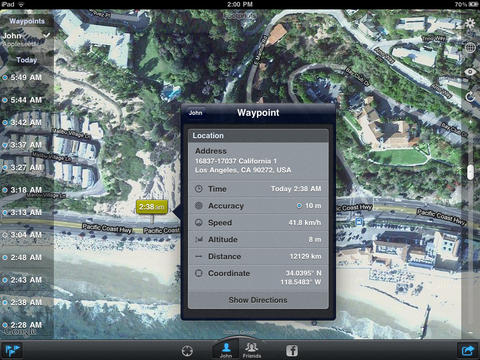Go back using the John button
This screenshot has width=480, height=360.
(x=195, y=113)
